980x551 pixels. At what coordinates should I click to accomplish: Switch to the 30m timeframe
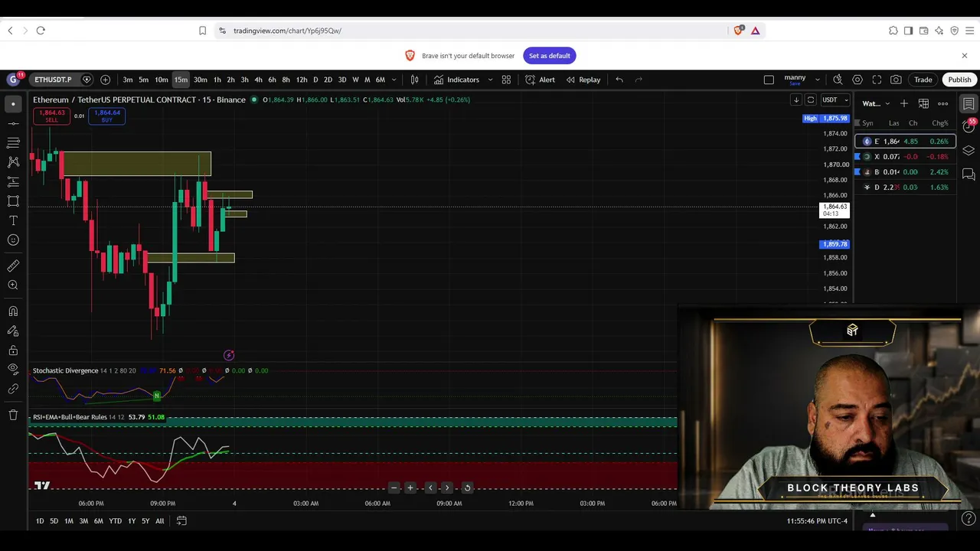click(x=201, y=80)
